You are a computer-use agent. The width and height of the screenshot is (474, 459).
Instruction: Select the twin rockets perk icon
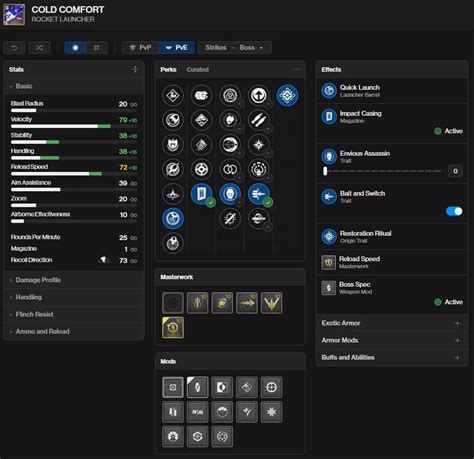259,120
